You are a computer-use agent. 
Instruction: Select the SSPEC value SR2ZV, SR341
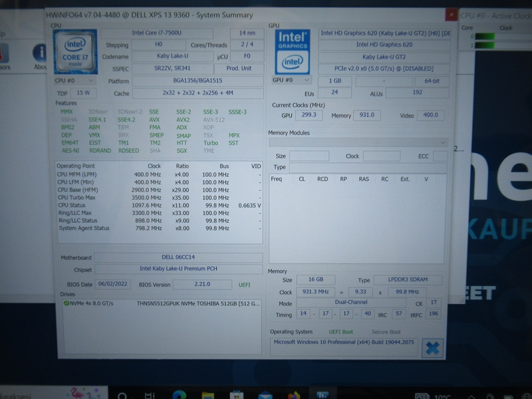coord(172,68)
